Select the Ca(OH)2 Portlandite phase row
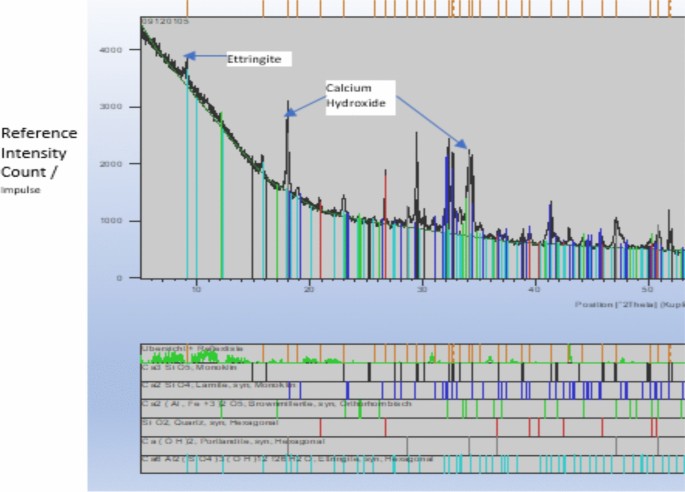685x492 pixels. tap(412, 446)
